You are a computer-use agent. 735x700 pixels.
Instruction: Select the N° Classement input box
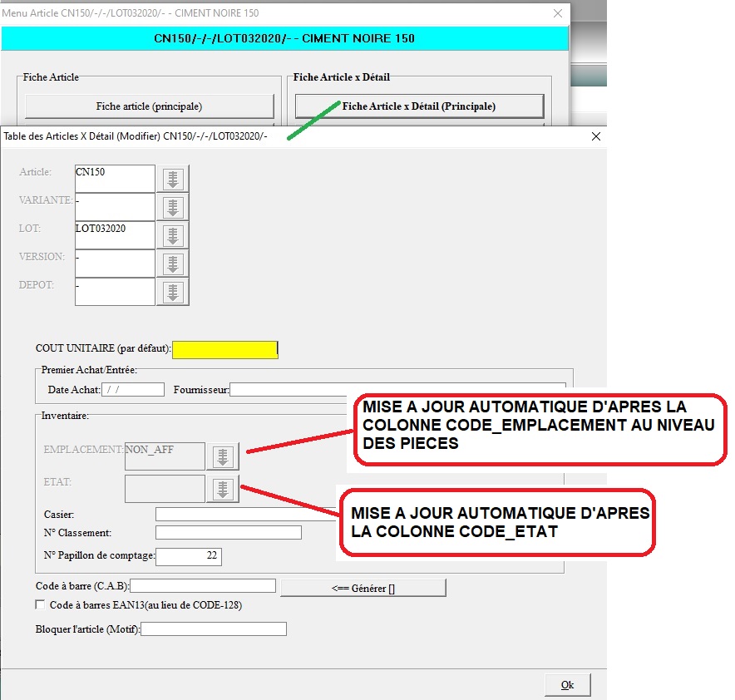228,532
